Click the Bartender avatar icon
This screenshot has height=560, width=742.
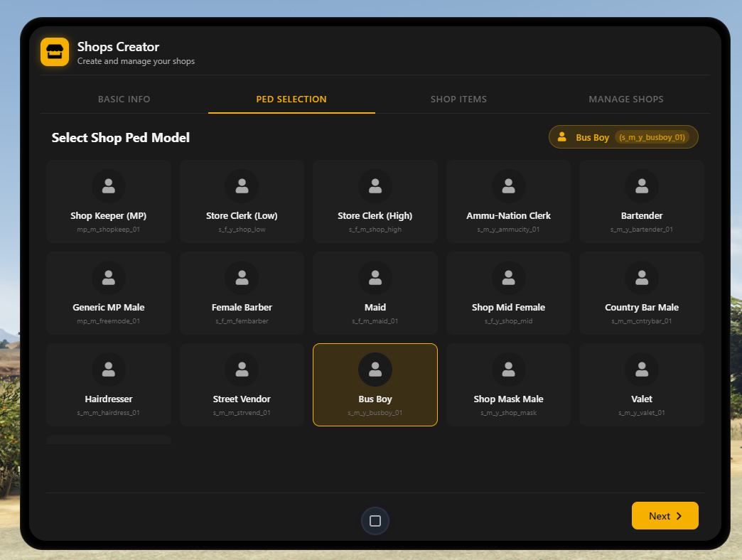[x=642, y=186]
